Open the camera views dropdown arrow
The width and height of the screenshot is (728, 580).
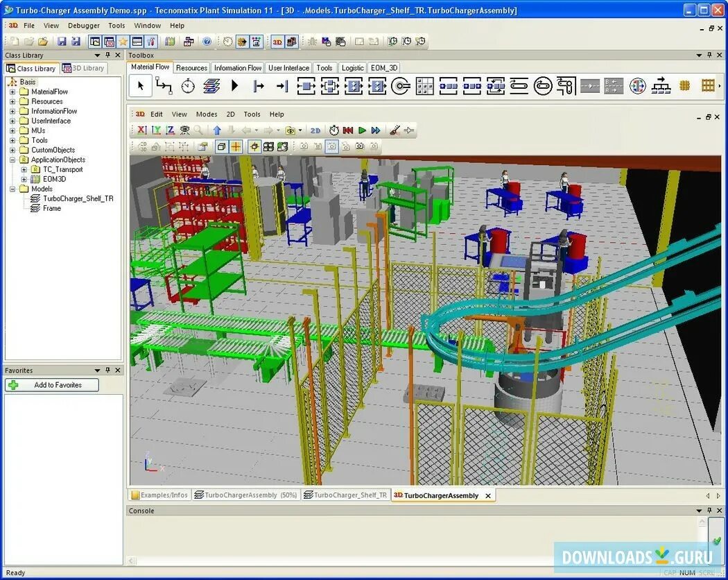(x=300, y=130)
